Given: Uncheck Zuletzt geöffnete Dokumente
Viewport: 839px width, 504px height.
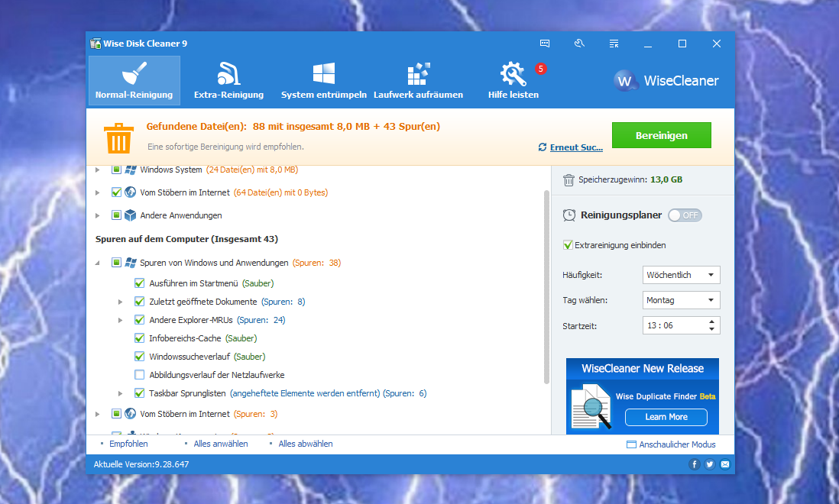Looking at the screenshot, I should coord(140,302).
